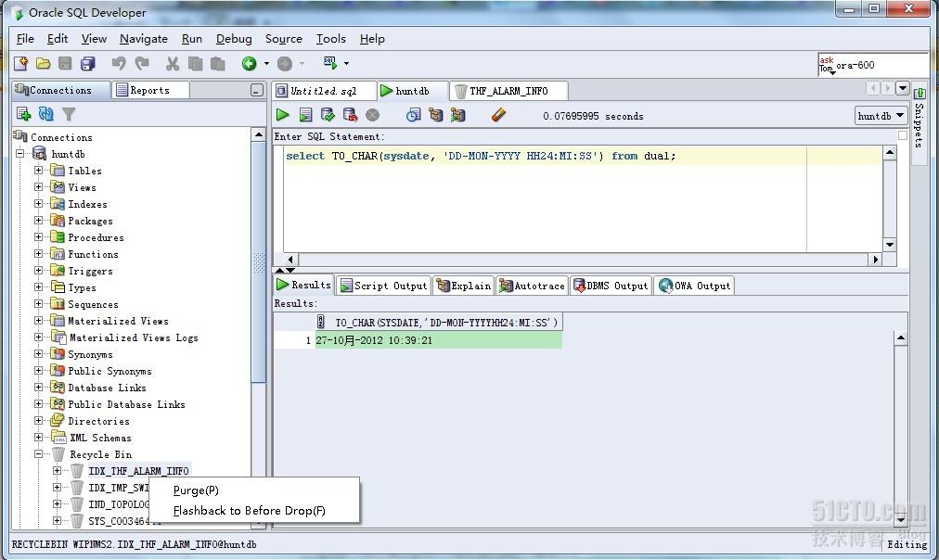Viewport: 939px width, 560px height.
Task: Open the File menu
Action: click(25, 39)
